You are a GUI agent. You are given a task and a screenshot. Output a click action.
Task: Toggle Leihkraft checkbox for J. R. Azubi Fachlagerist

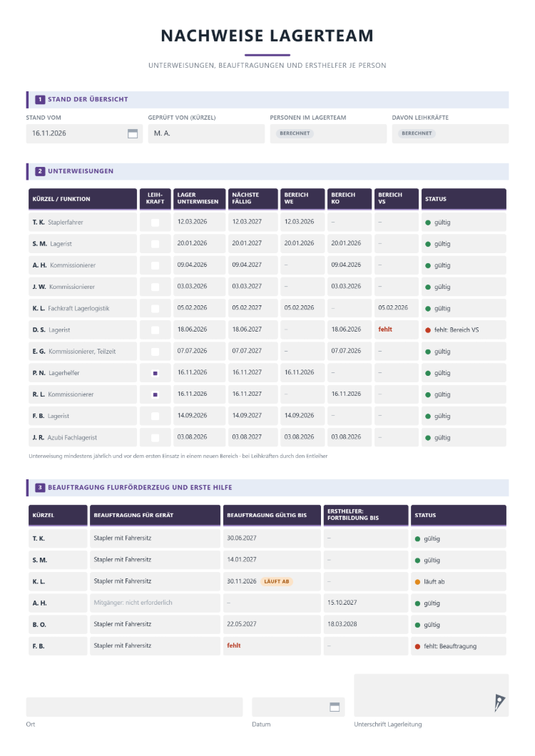[x=155, y=438]
